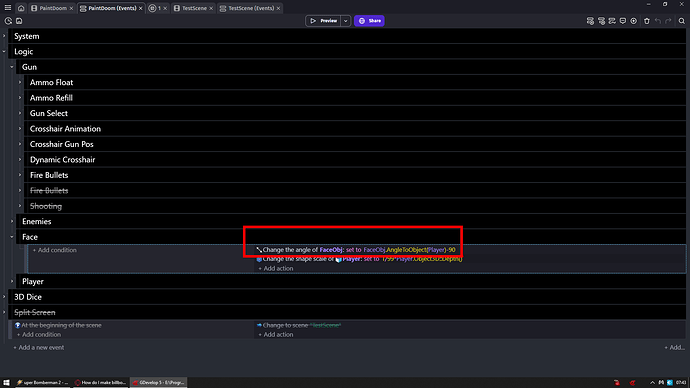Click the save project icon in toolbar
This screenshot has height=388, width=690.
19,21
